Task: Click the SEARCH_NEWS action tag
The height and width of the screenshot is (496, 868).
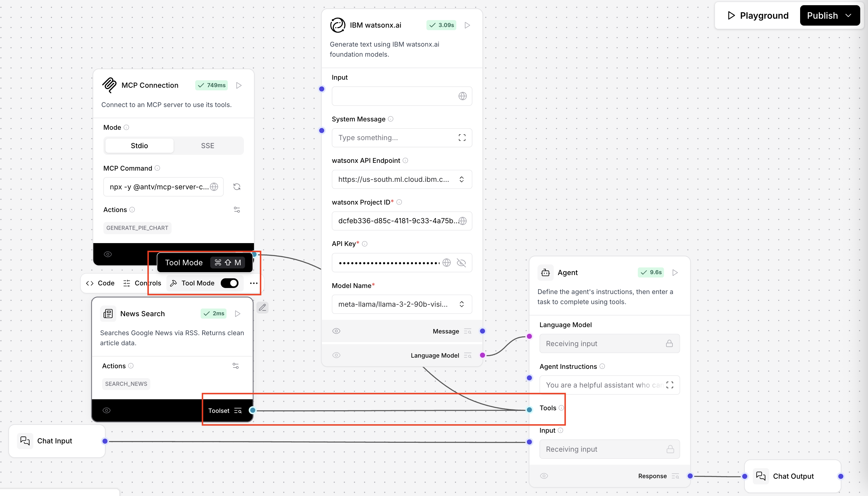Action: coord(126,384)
